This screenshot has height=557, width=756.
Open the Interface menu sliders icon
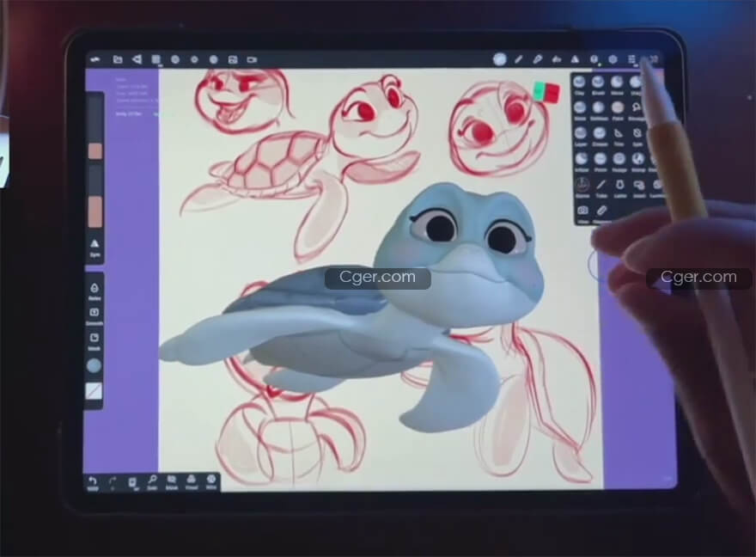631,59
